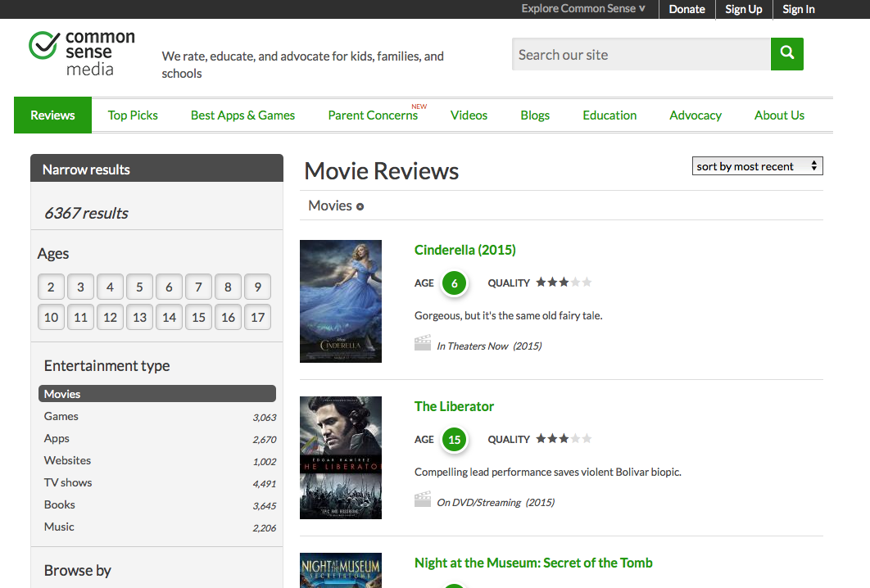The height and width of the screenshot is (588, 870).
Task: Toggle age 14 filter
Action: [170, 317]
